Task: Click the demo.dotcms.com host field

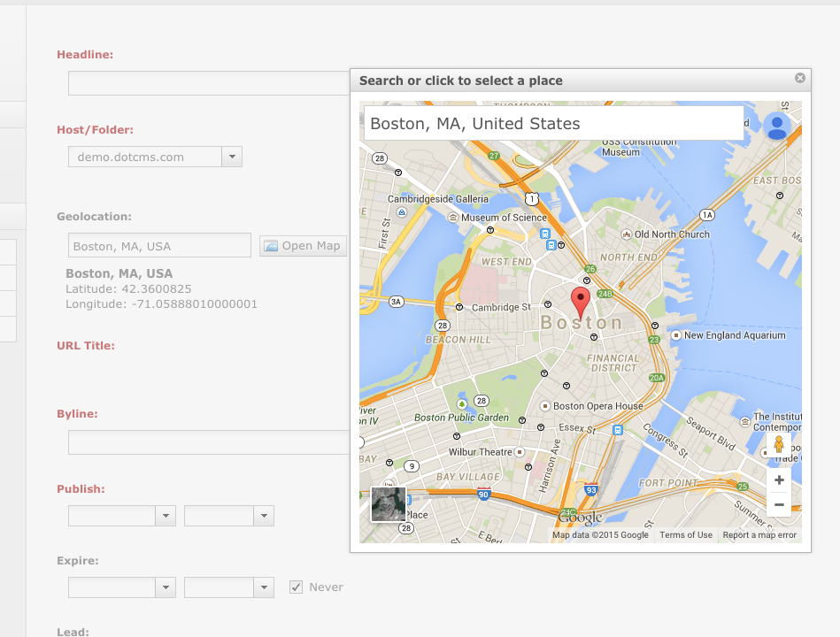Action: coord(145,157)
